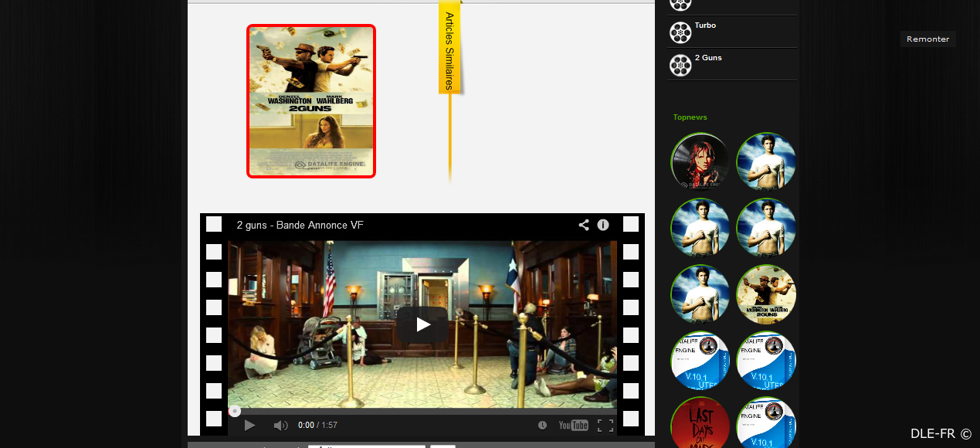Click the Watch Later clock icon
The height and width of the screenshot is (448, 980).
pos(543,425)
